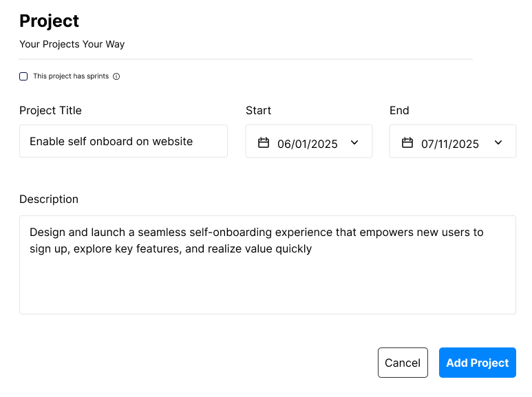Select the 07/11/2025 end date value
Screen dimensions: 532x397
click(450, 144)
